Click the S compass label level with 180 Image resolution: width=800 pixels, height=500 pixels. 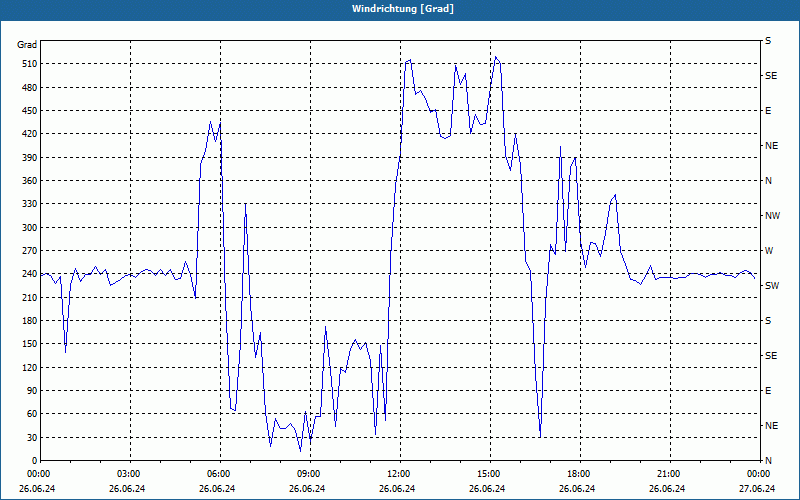(x=768, y=321)
